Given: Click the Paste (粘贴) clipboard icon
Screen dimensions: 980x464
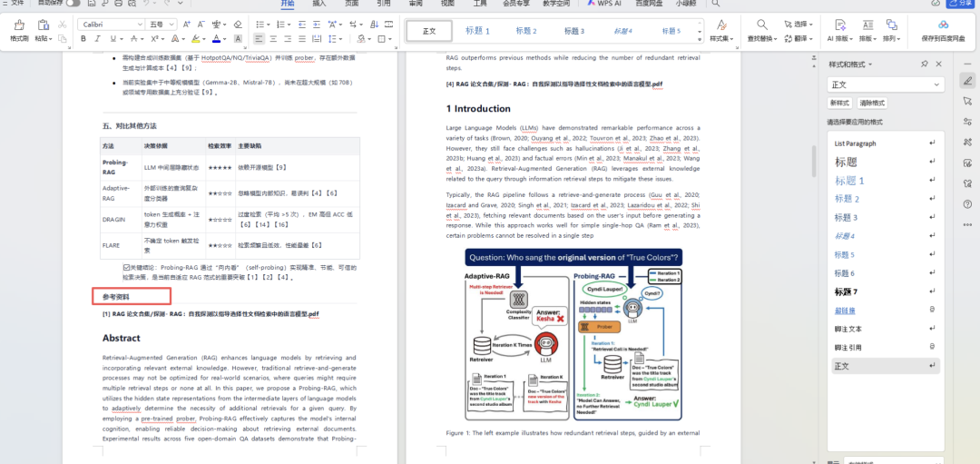Looking at the screenshot, I should tap(44, 25).
